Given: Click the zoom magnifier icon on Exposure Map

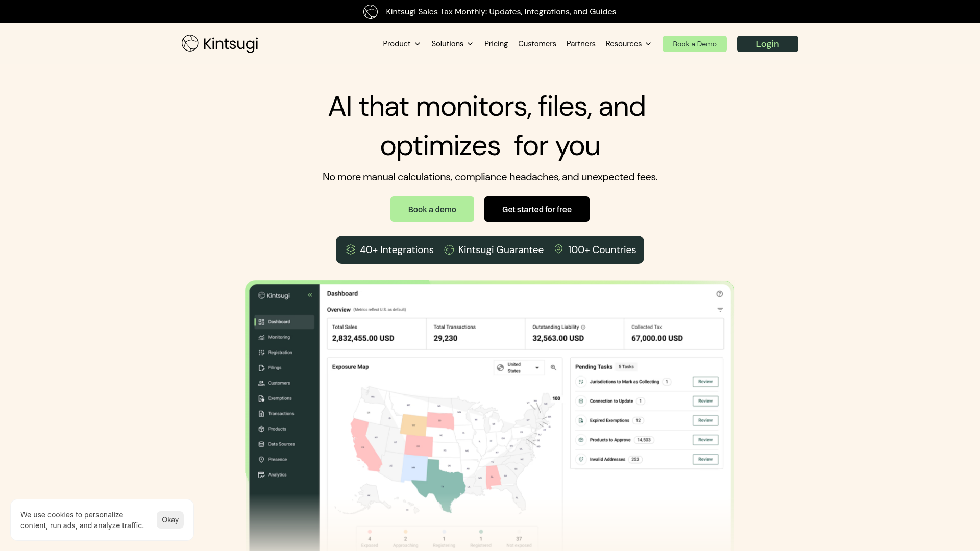Looking at the screenshot, I should [x=553, y=367].
